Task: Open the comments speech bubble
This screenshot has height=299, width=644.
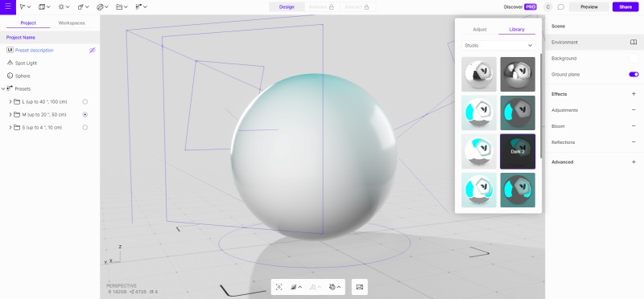Action: click(560, 7)
